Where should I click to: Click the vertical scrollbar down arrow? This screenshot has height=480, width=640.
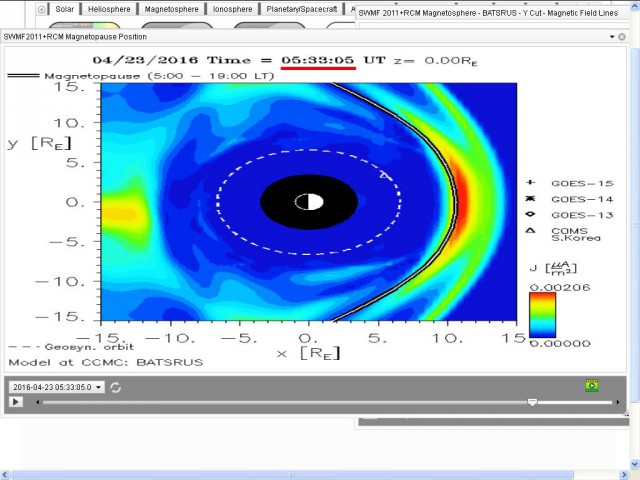point(634,462)
